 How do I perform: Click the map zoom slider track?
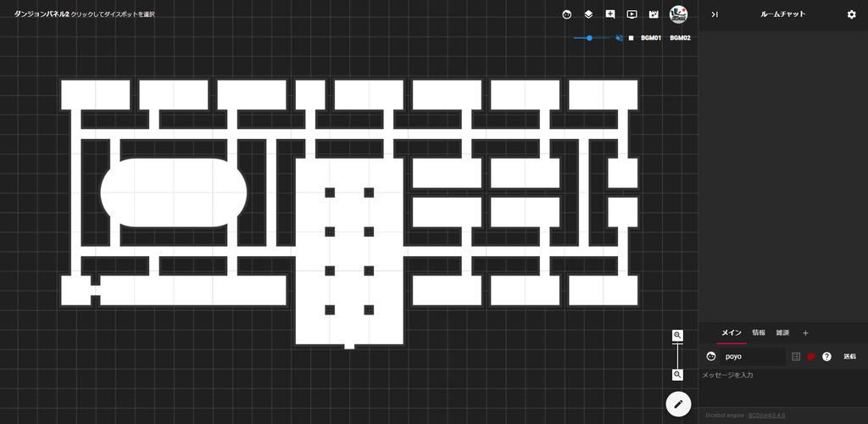coord(677,355)
